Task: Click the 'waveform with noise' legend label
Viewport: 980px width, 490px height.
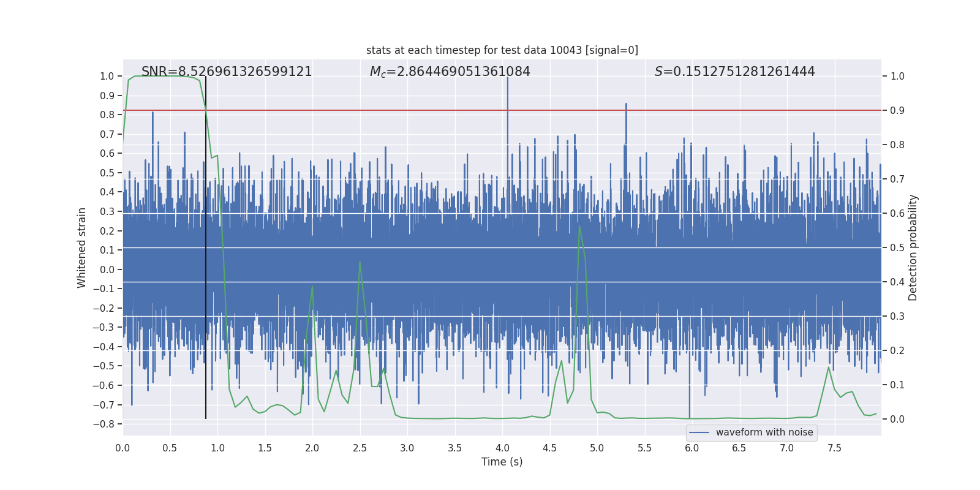Action: click(x=764, y=432)
